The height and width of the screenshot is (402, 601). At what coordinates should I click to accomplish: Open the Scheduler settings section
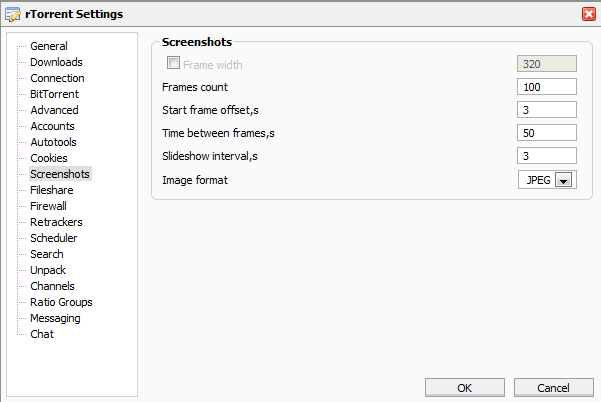[x=54, y=238]
